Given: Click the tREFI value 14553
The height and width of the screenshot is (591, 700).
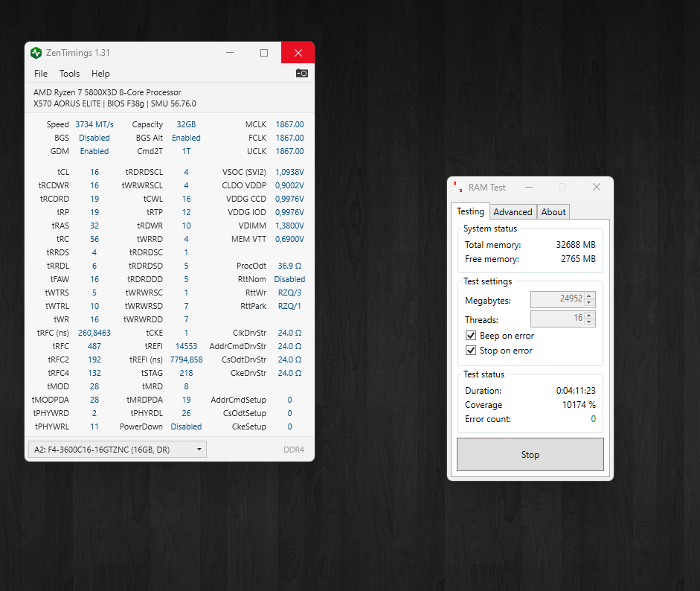Looking at the screenshot, I should click(x=186, y=346).
